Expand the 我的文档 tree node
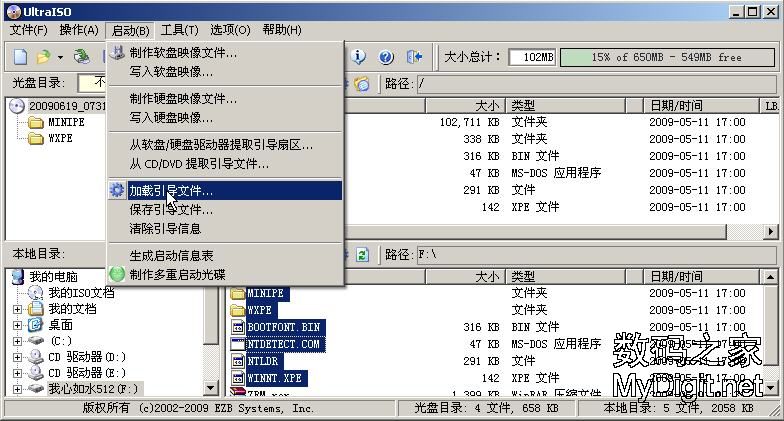This screenshot has width=784, height=421. click(17, 310)
